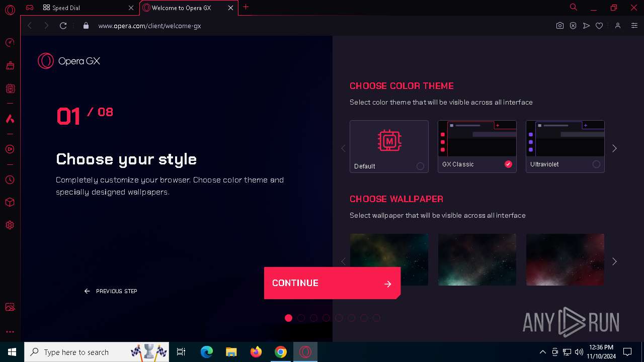Open the sidebar three-dots setup menu

pyautogui.click(x=10, y=332)
